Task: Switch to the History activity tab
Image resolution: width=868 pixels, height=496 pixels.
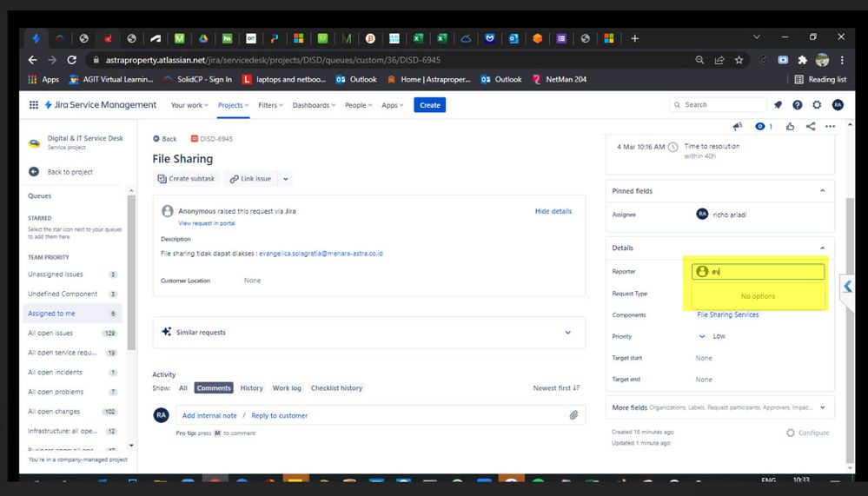Action: [251, 388]
